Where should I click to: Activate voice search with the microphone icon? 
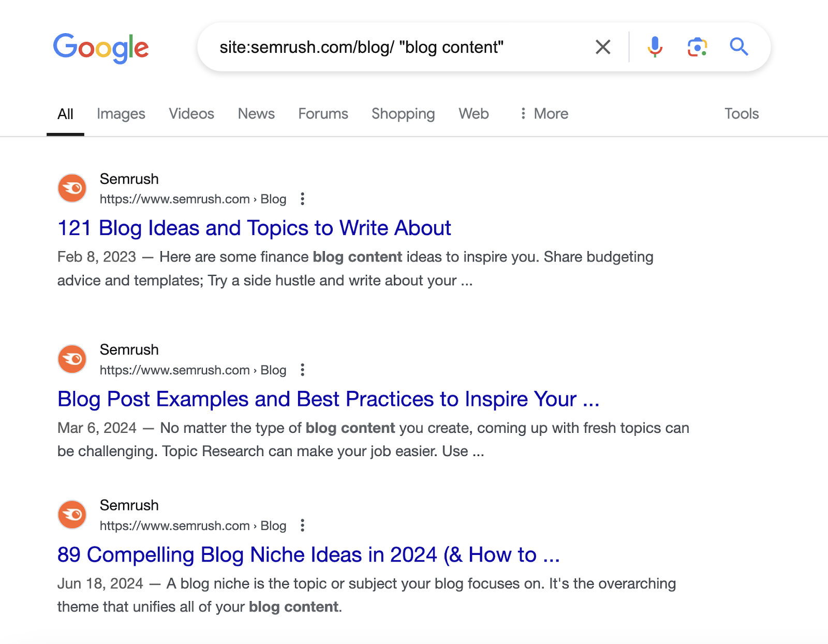tap(655, 47)
